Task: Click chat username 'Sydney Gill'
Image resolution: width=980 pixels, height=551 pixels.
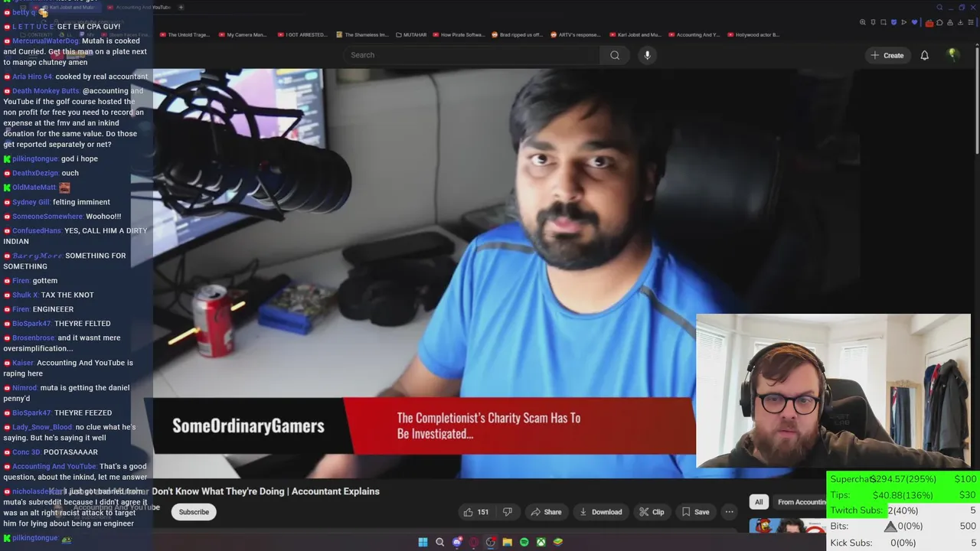Action: (x=31, y=202)
